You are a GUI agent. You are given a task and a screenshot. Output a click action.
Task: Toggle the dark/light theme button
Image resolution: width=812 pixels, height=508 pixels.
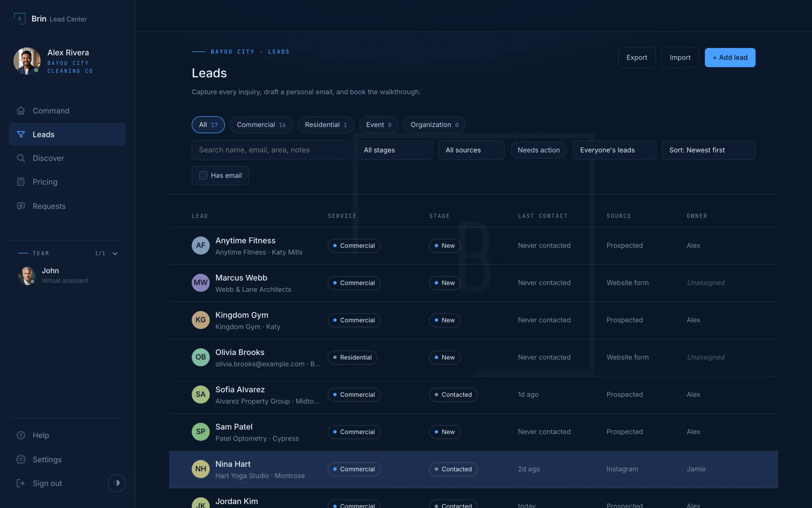pyautogui.click(x=117, y=483)
